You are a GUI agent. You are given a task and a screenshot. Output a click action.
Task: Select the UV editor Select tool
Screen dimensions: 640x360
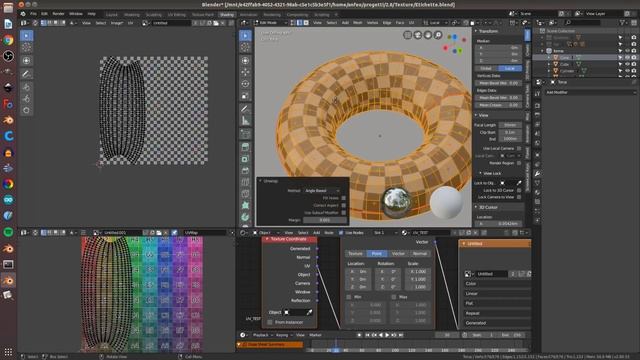(27, 36)
